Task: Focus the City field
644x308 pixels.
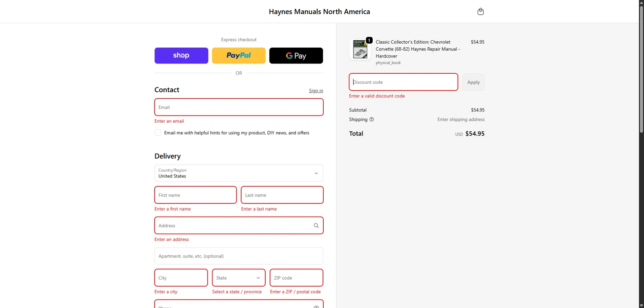Action: tap(181, 278)
